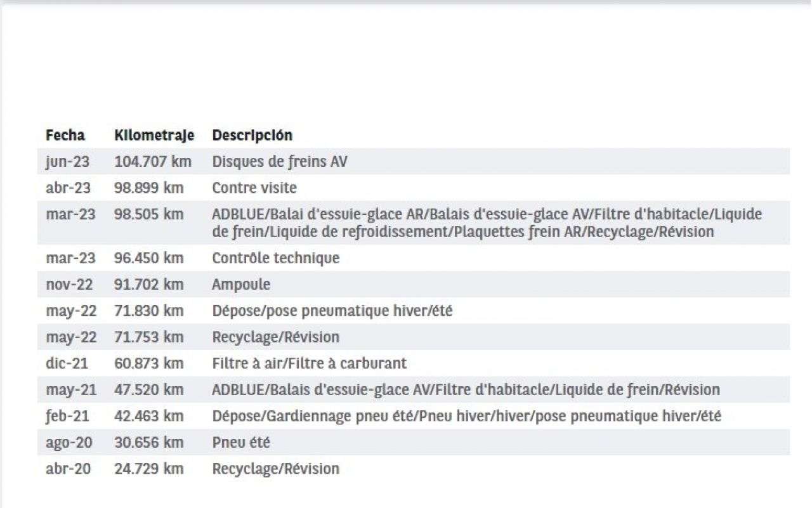Click the 96.450 km mileage cell

(x=149, y=258)
